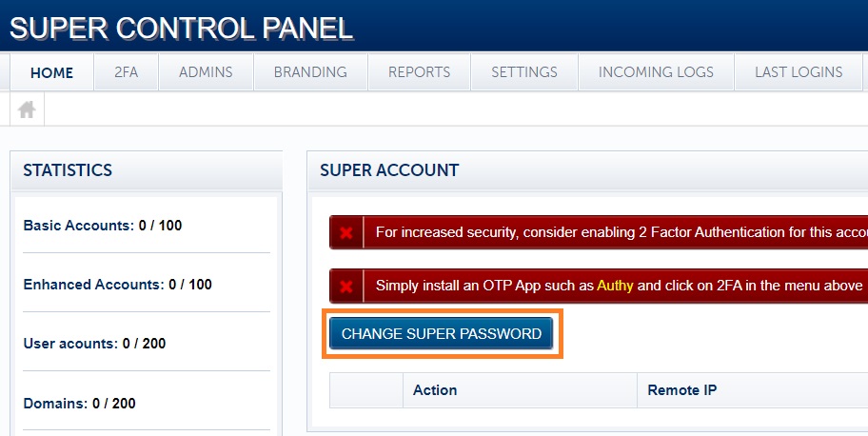Select the REPORTS tab
The width and height of the screenshot is (868, 436).
420,72
